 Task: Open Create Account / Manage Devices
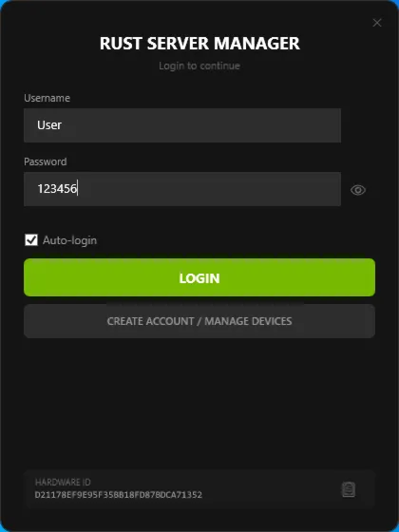tap(199, 321)
